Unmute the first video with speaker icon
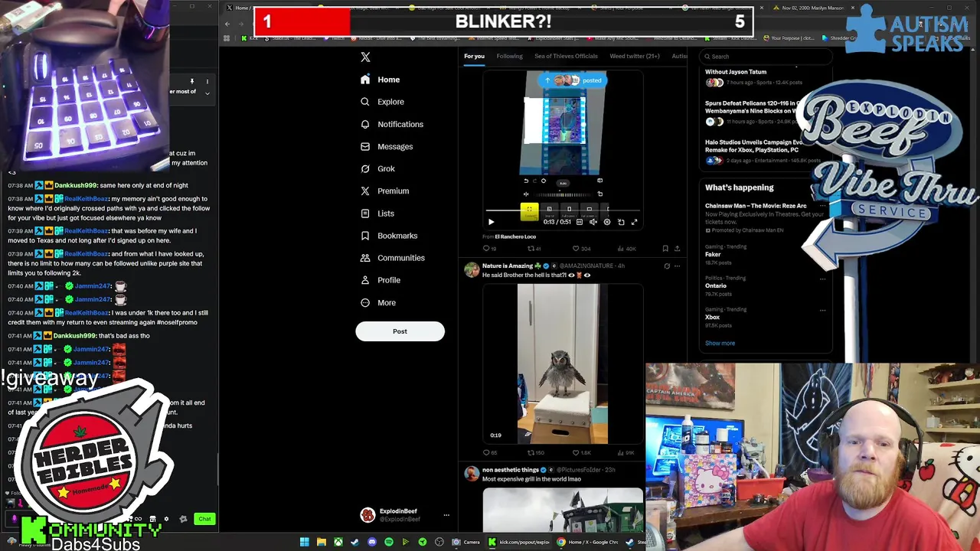 [593, 222]
